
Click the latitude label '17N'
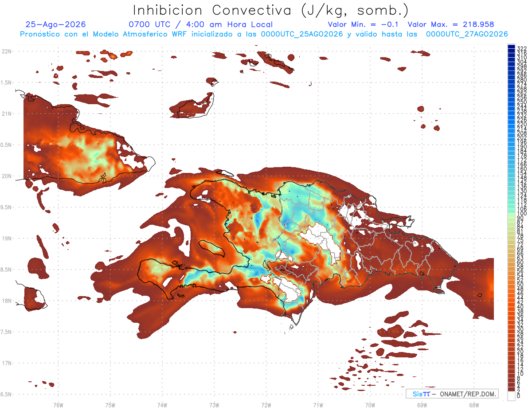click(7, 364)
